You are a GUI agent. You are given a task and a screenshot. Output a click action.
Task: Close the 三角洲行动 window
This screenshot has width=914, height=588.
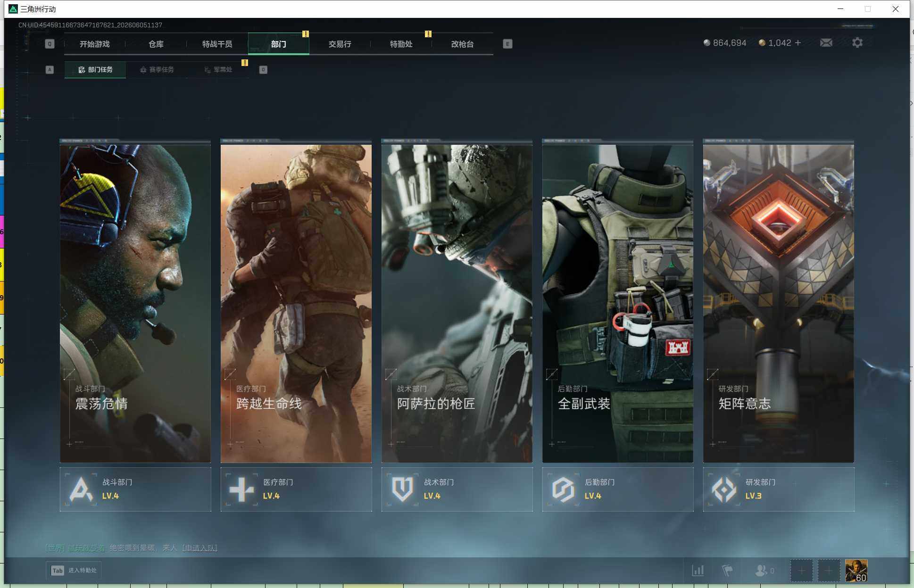click(x=896, y=9)
